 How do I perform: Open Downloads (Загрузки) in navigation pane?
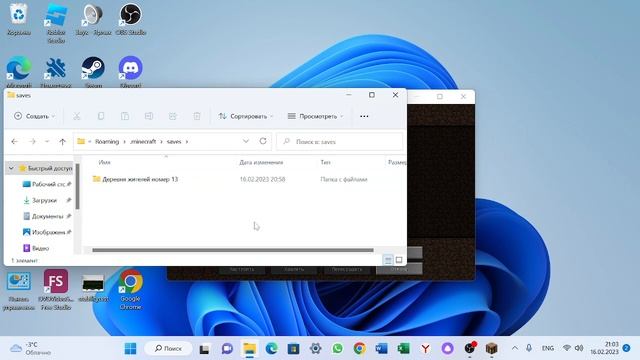pos(44,200)
